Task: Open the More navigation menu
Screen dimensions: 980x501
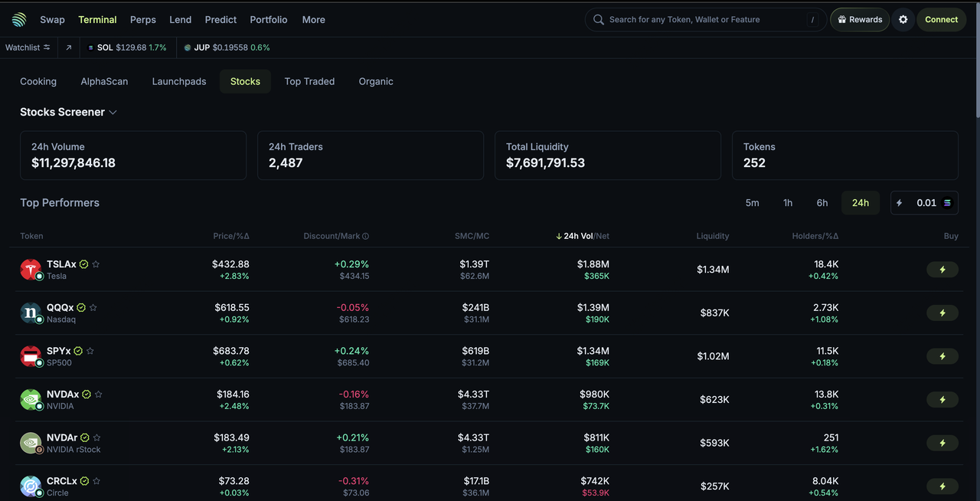Action: (313, 19)
